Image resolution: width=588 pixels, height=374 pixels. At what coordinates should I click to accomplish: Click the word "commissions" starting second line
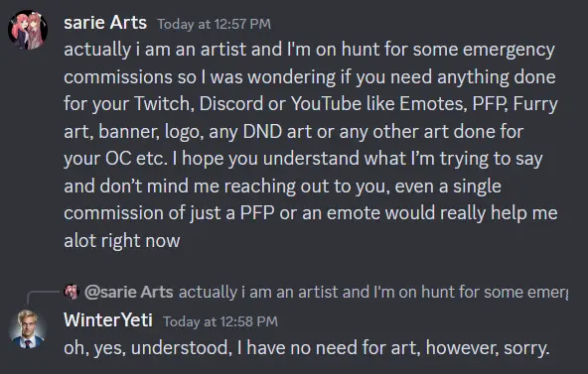(118, 77)
